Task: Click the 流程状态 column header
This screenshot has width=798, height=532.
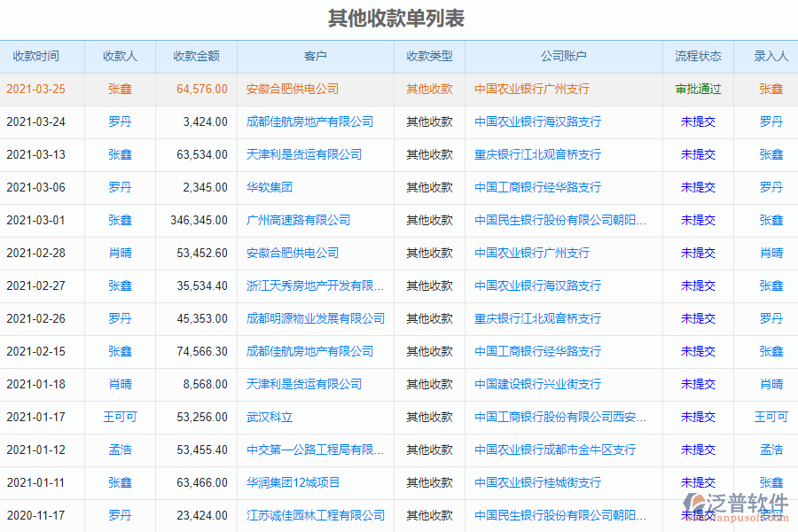Action: click(697, 56)
